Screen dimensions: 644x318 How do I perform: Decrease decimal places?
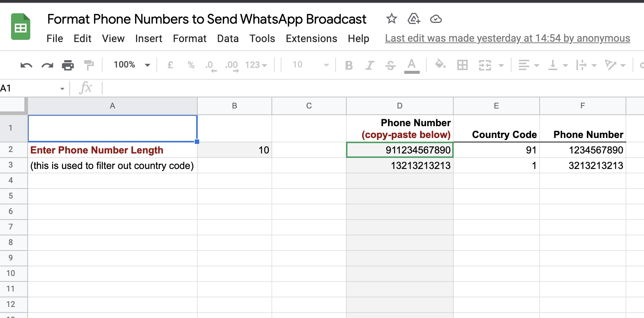point(211,66)
